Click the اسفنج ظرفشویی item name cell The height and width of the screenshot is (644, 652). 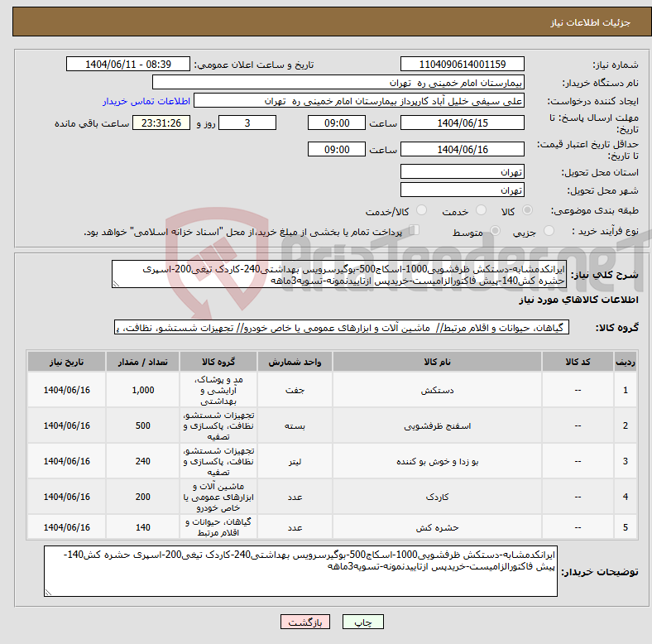[437, 425]
